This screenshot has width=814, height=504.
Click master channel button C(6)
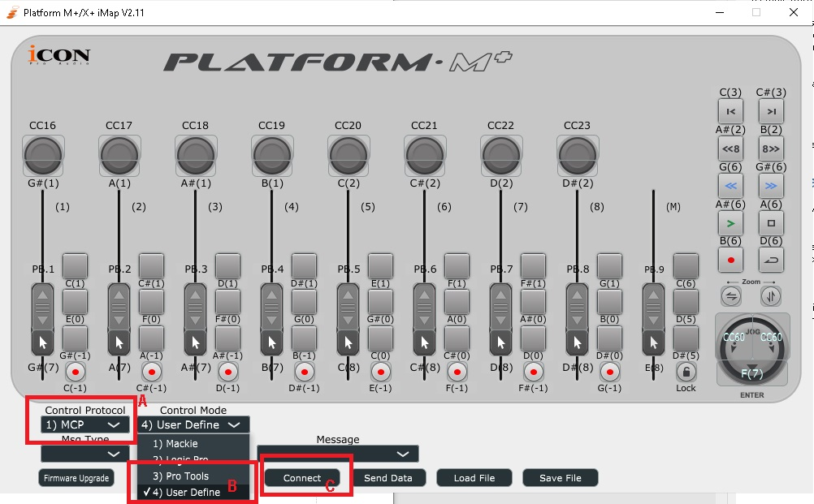pyautogui.click(x=686, y=266)
